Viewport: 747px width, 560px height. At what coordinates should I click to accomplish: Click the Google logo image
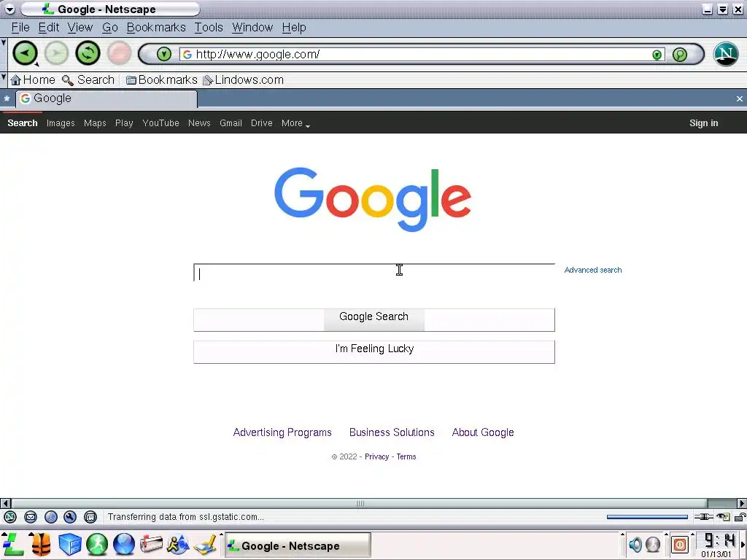coord(373,199)
